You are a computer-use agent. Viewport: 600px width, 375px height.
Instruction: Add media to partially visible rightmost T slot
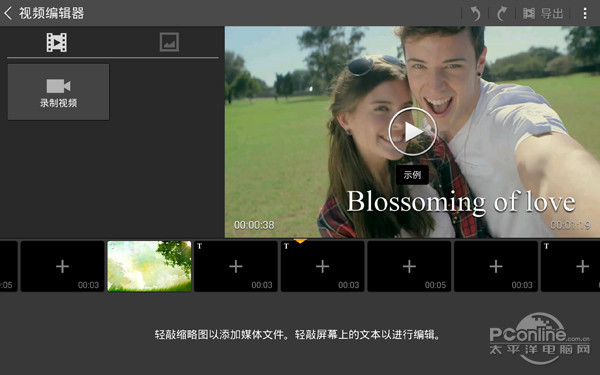[x=571, y=266]
